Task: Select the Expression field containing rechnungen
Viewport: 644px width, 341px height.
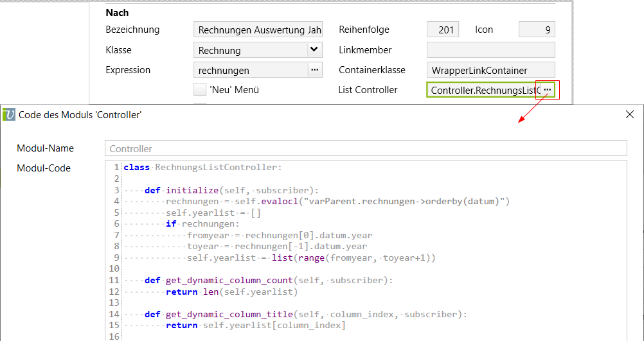Action: click(x=250, y=70)
